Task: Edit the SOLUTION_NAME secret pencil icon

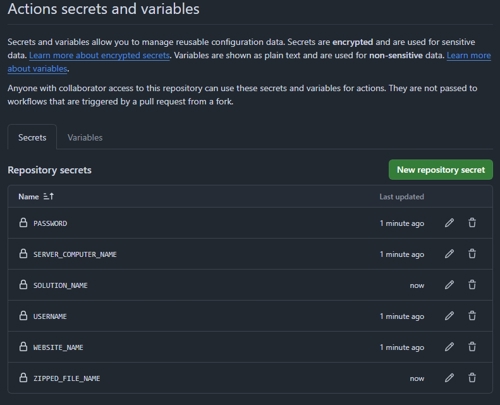Action: (449, 285)
